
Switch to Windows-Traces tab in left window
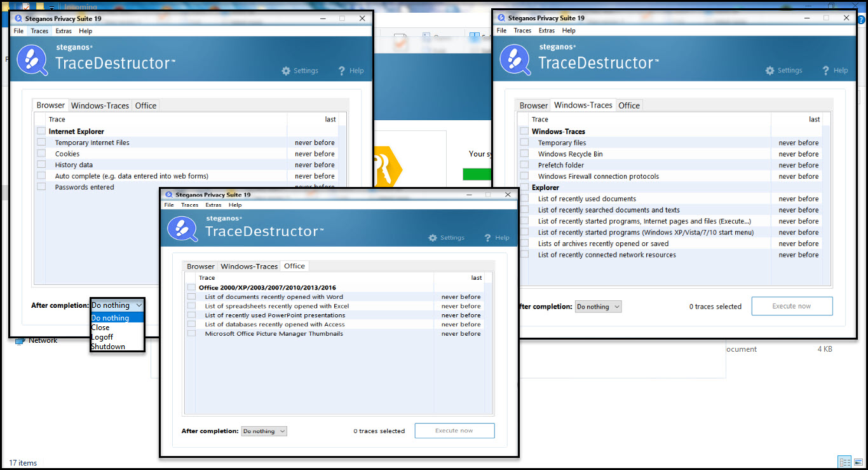coord(100,106)
